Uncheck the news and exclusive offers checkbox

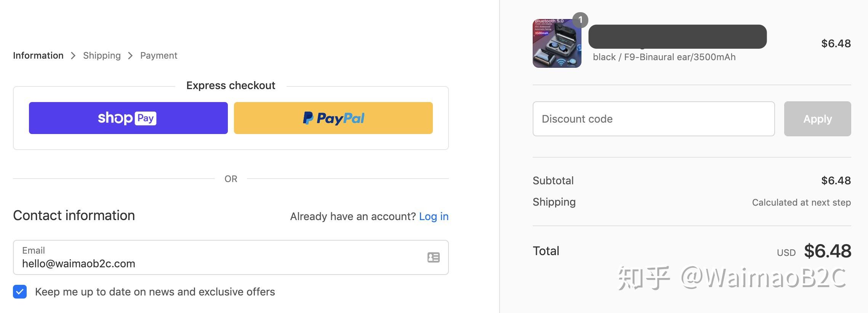[20, 292]
